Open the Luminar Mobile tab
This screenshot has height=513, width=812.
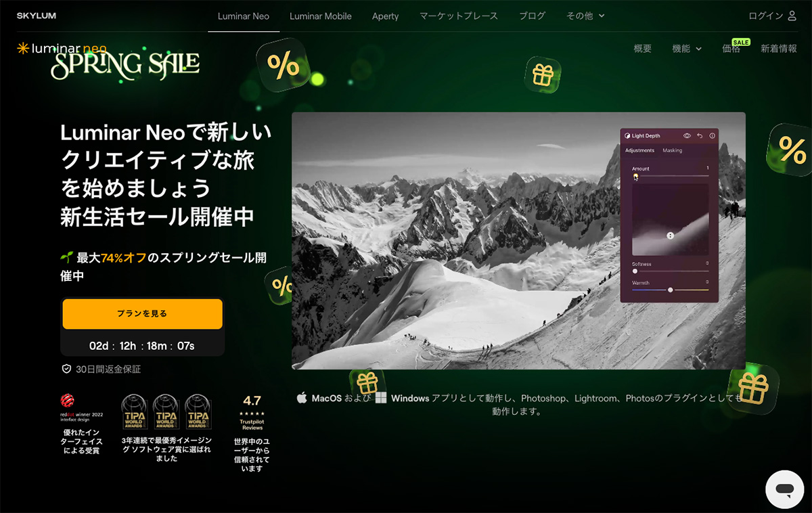point(320,16)
